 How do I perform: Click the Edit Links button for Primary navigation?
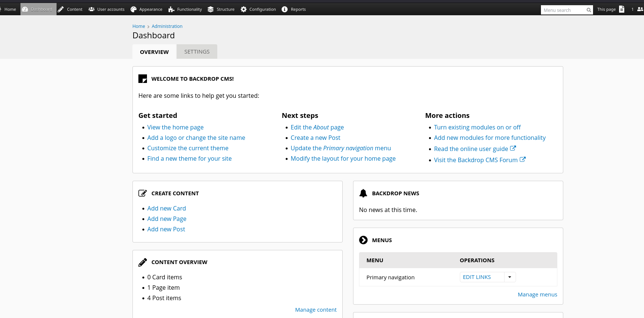click(482, 277)
